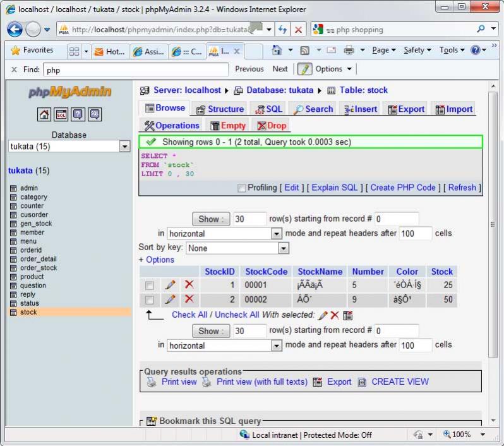504x446 pixels.
Task: Click the browser Refresh icon
Action: 282,30
